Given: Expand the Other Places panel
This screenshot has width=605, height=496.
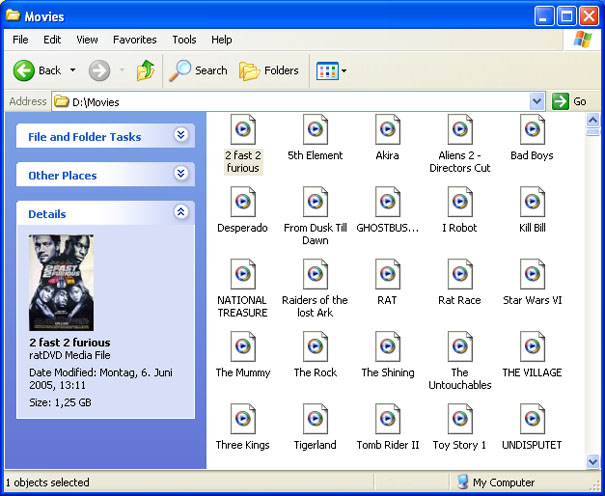Looking at the screenshot, I should (x=181, y=174).
